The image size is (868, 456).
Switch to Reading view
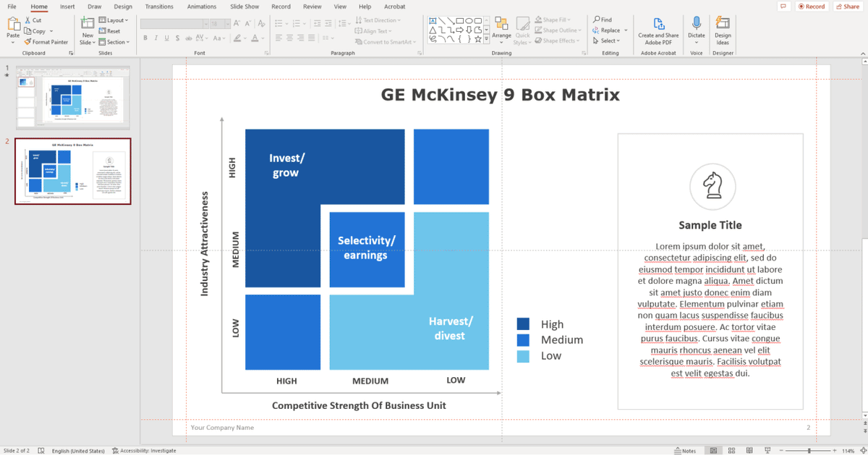pyautogui.click(x=749, y=450)
